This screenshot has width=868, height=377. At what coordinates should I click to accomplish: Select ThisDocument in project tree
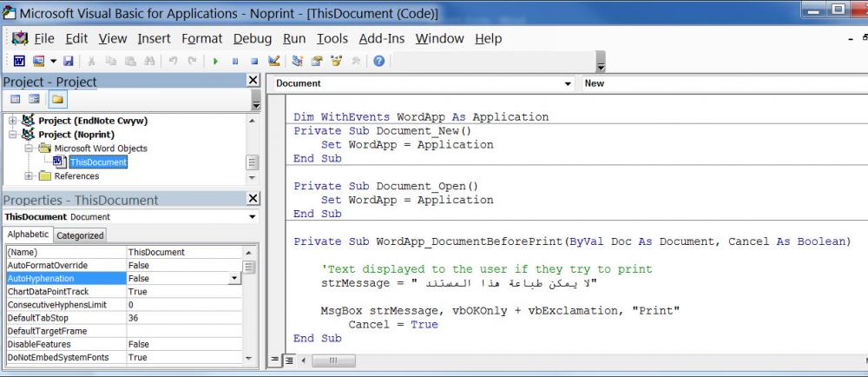tap(98, 162)
